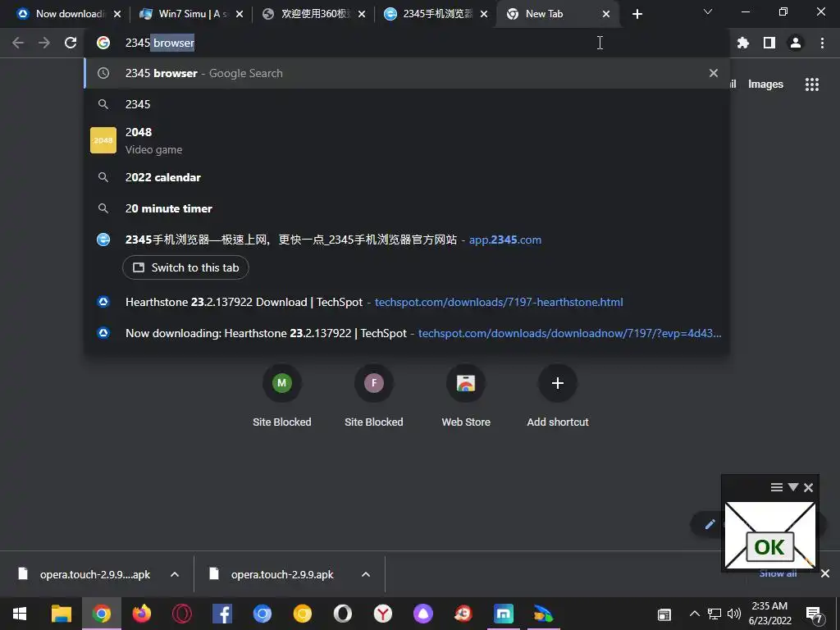The image size is (840, 630).
Task: Open the Web Store shortcut
Action: (x=466, y=396)
